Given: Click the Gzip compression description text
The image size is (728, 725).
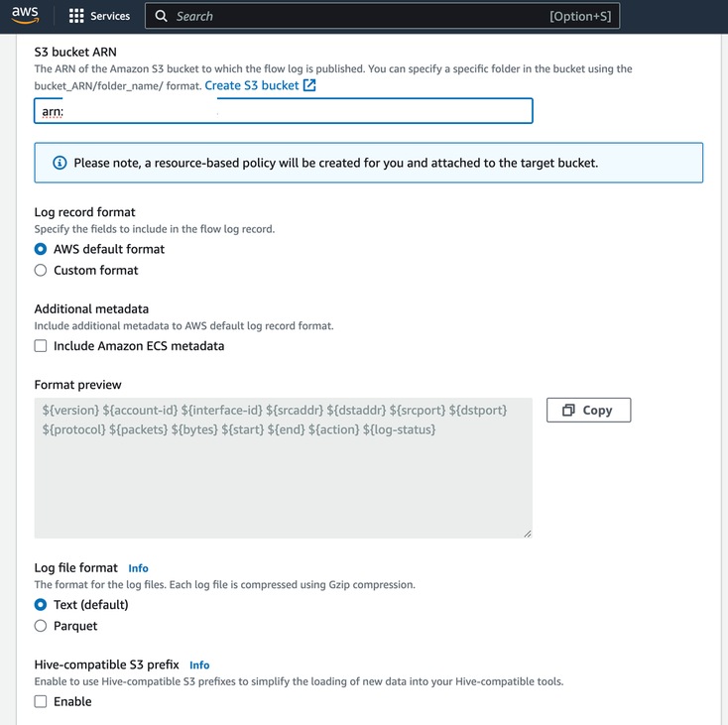Looking at the screenshot, I should [x=225, y=585].
